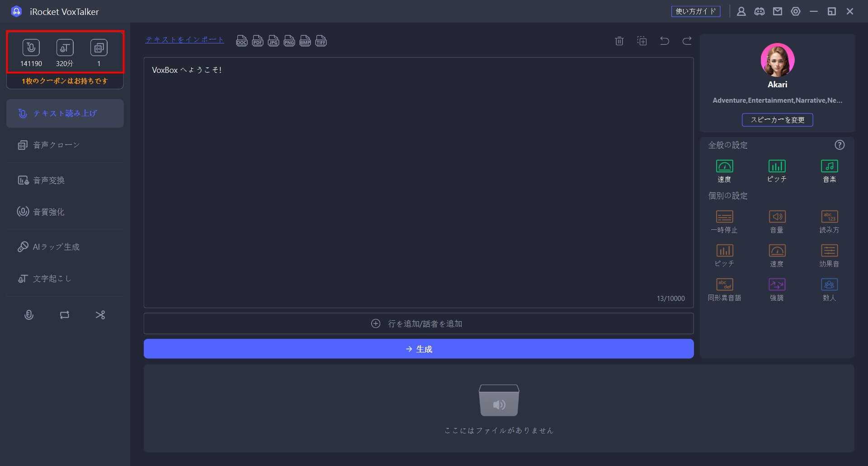868x466 pixels.
Task: Insert 一時停止 pause
Action: (724, 222)
